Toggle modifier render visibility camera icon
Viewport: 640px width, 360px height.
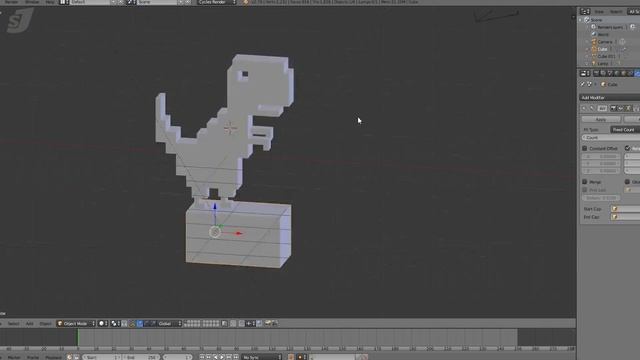pyautogui.click(x=613, y=109)
